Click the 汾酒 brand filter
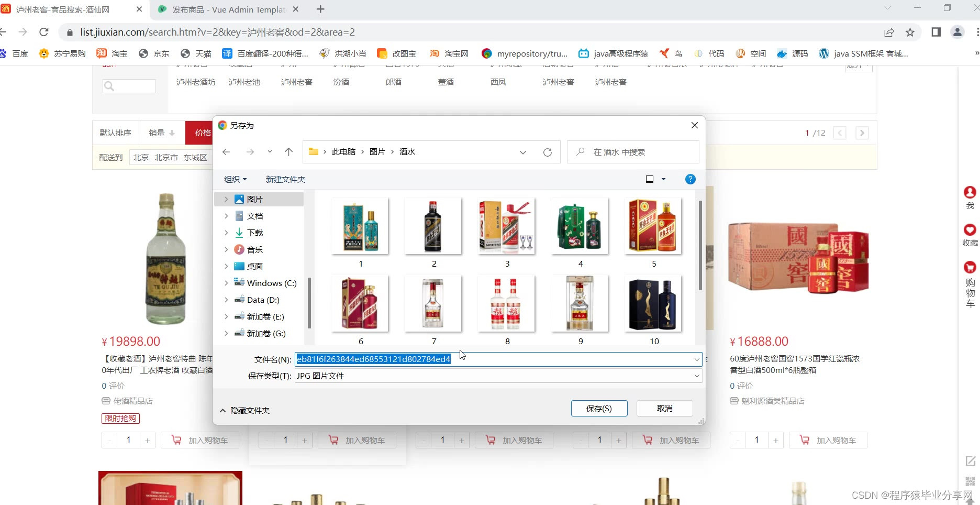The width and height of the screenshot is (980, 505). point(341,82)
